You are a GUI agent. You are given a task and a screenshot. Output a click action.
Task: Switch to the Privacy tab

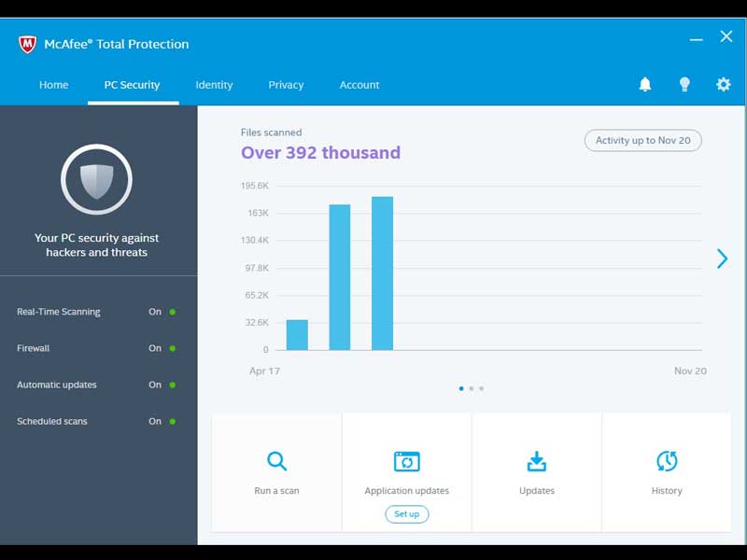click(286, 85)
